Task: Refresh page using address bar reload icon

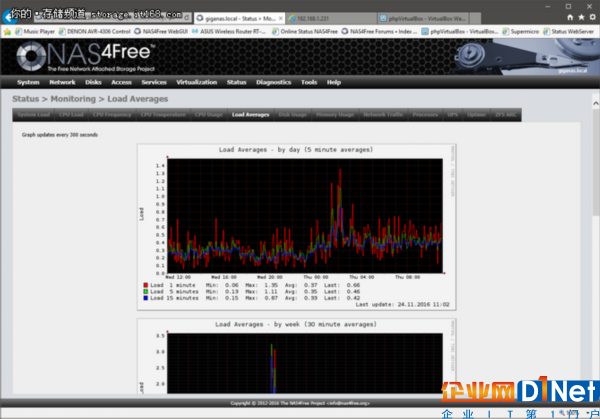Action: 187,17
